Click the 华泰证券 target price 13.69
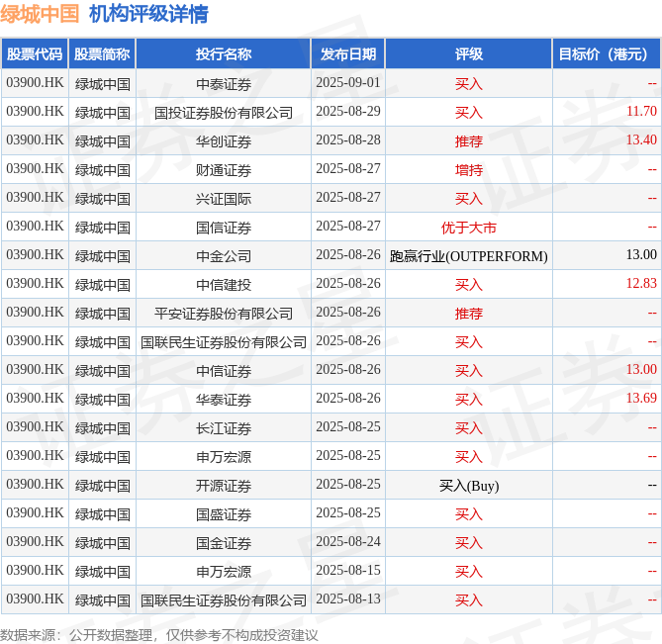The width and height of the screenshot is (662, 644). pyautogui.click(x=641, y=398)
